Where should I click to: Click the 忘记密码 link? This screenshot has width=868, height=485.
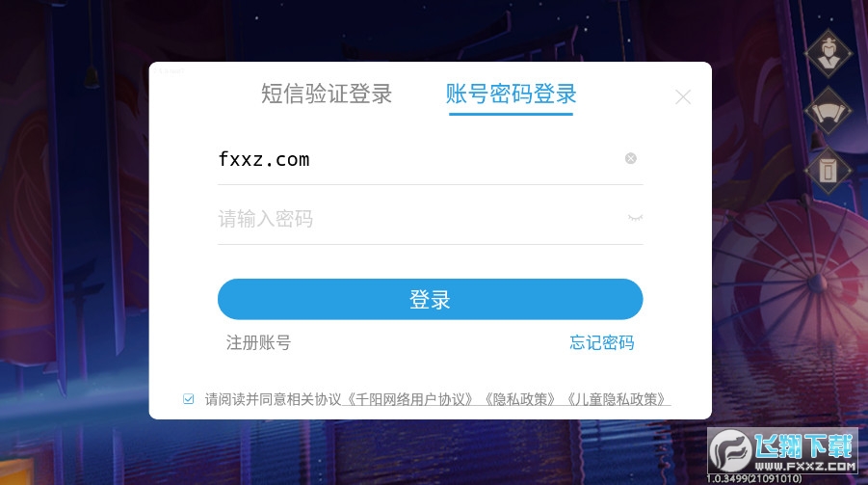[x=602, y=342]
